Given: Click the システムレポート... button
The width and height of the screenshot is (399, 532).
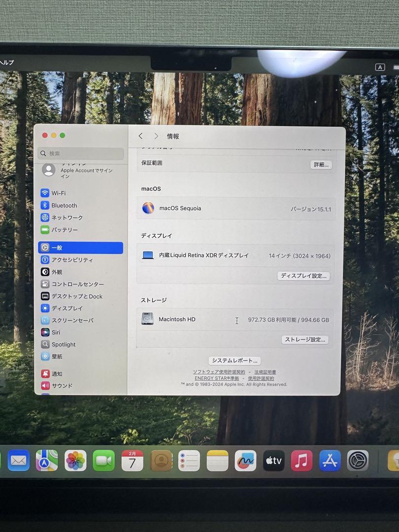Looking at the screenshot, I should click(235, 360).
